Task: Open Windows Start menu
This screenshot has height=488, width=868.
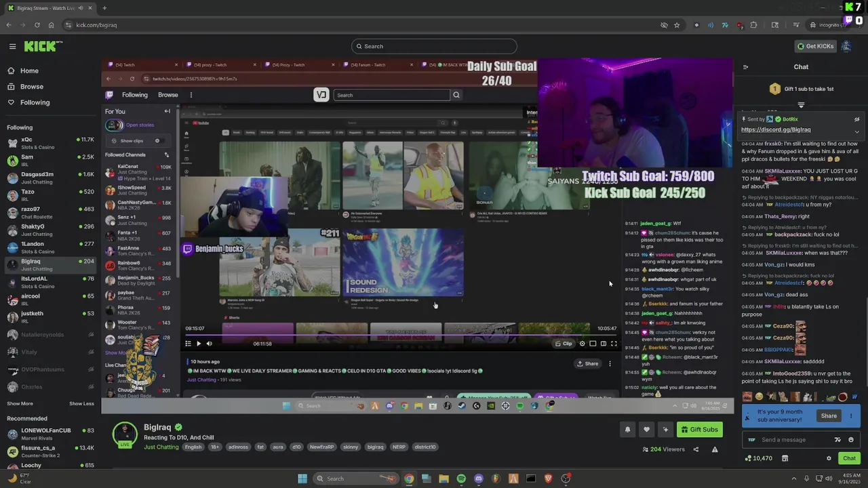Action: point(302,479)
